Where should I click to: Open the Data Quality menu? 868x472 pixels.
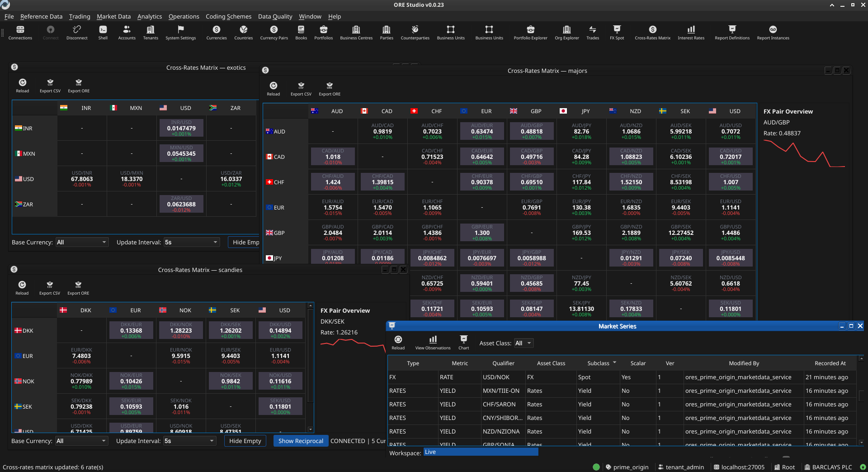coord(275,16)
